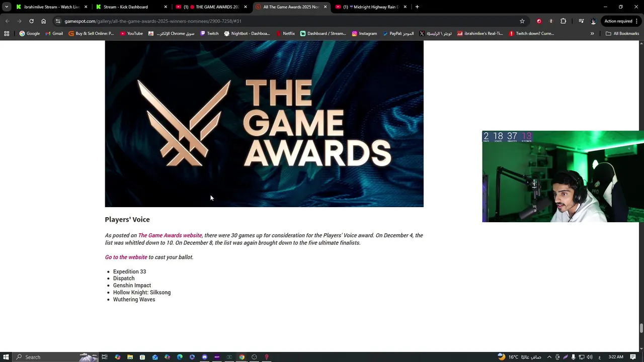Open the Chrome profile avatar
This screenshot has width=644, height=362.
(x=593, y=21)
